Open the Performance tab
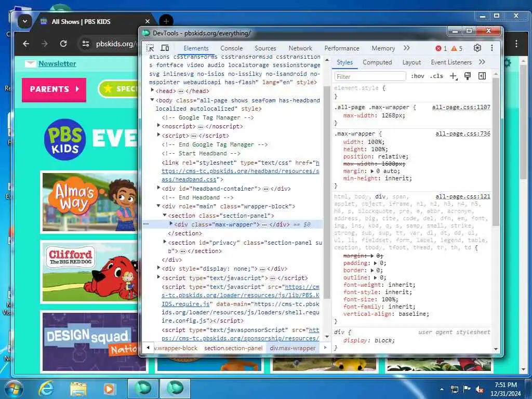Image resolution: width=532 pixels, height=399 pixels. pyautogui.click(x=342, y=48)
